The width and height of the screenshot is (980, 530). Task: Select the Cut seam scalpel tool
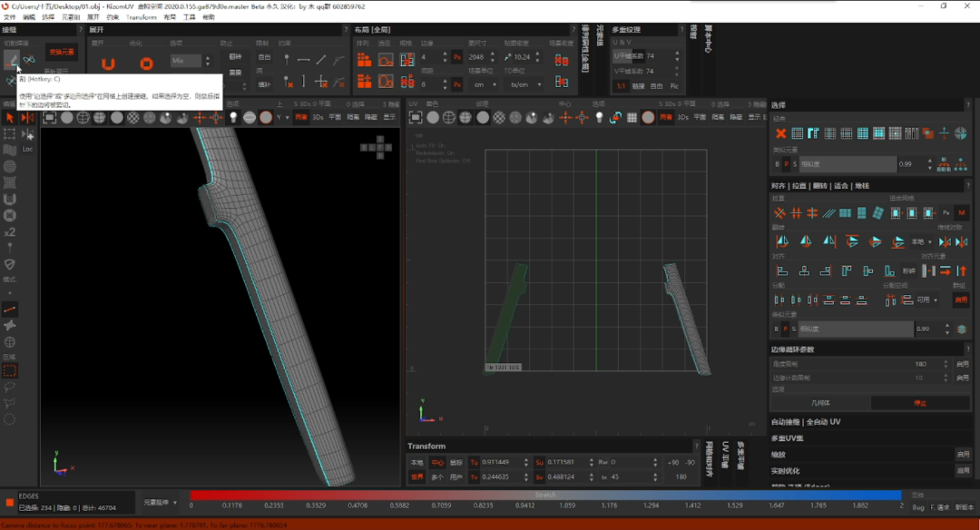tap(11, 60)
